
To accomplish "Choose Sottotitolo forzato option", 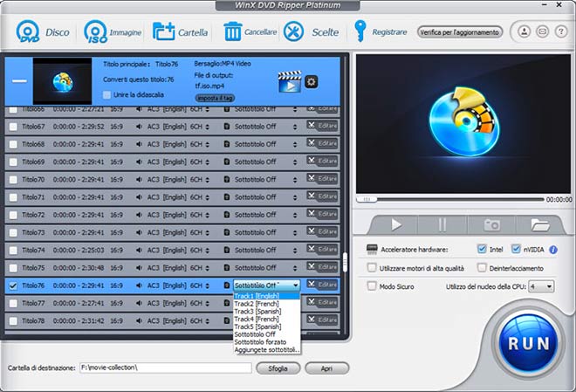I will tap(267, 342).
